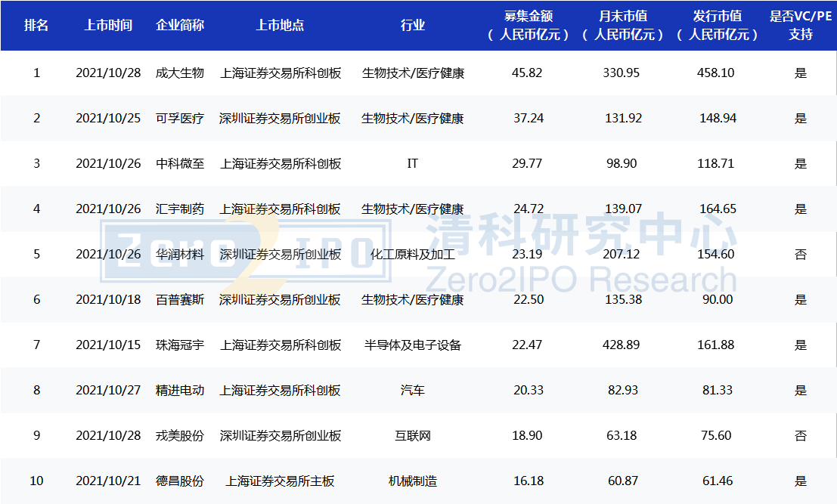Click the 上市地点 column header
This screenshot has width=837, height=504.
(x=281, y=25)
